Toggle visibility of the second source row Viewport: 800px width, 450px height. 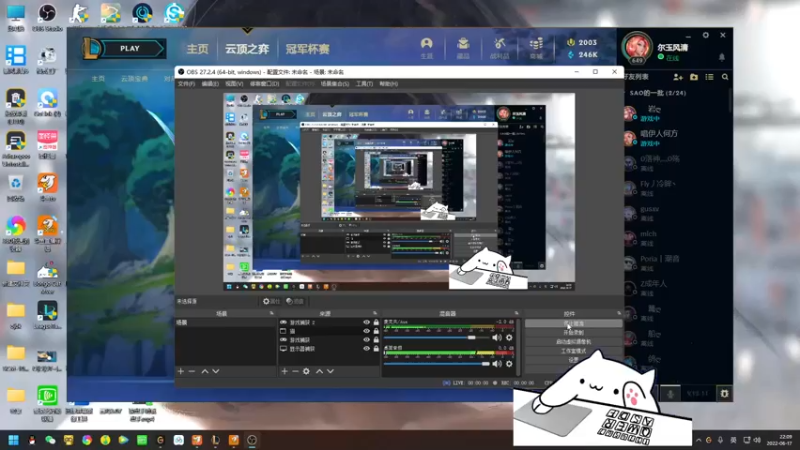click(x=366, y=331)
